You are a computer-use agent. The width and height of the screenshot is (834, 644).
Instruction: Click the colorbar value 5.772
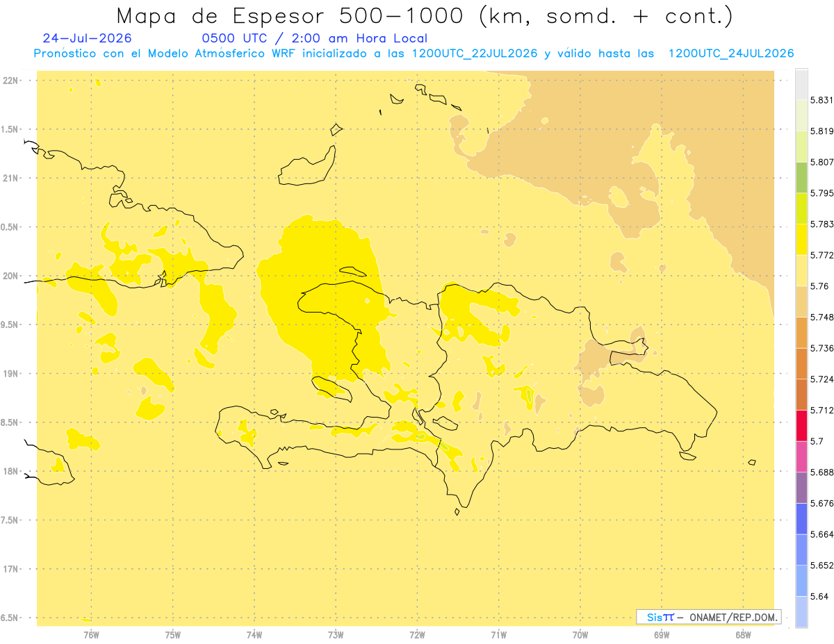pyautogui.click(x=822, y=255)
